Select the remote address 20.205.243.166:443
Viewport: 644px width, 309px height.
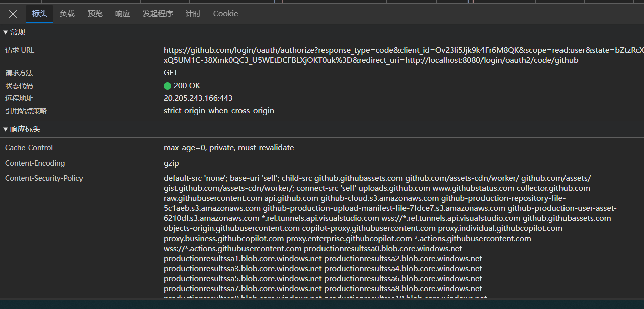198,98
